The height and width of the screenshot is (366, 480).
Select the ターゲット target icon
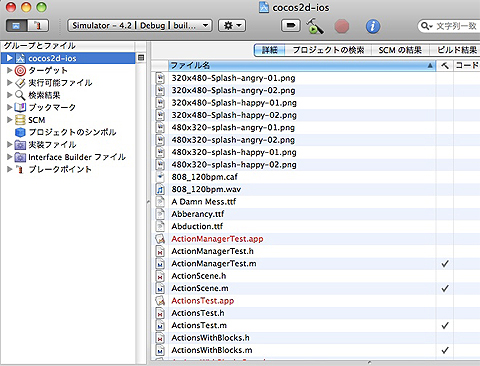click(20, 70)
